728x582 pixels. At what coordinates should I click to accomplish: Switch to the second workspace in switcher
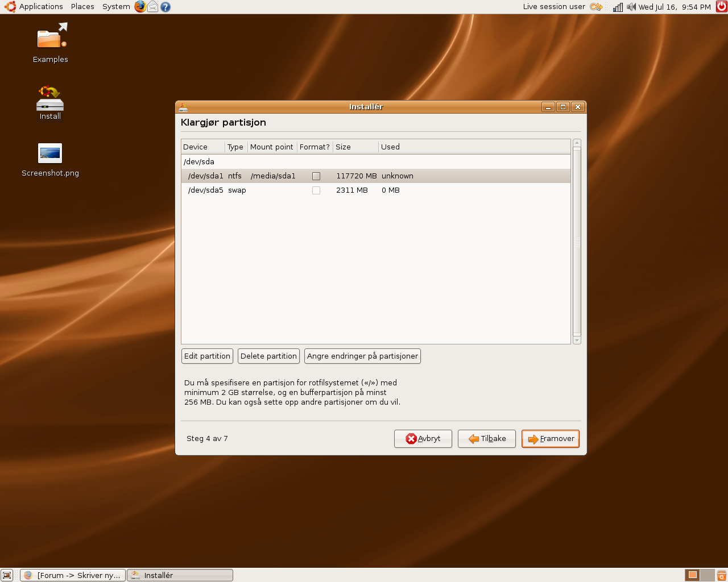(x=707, y=575)
